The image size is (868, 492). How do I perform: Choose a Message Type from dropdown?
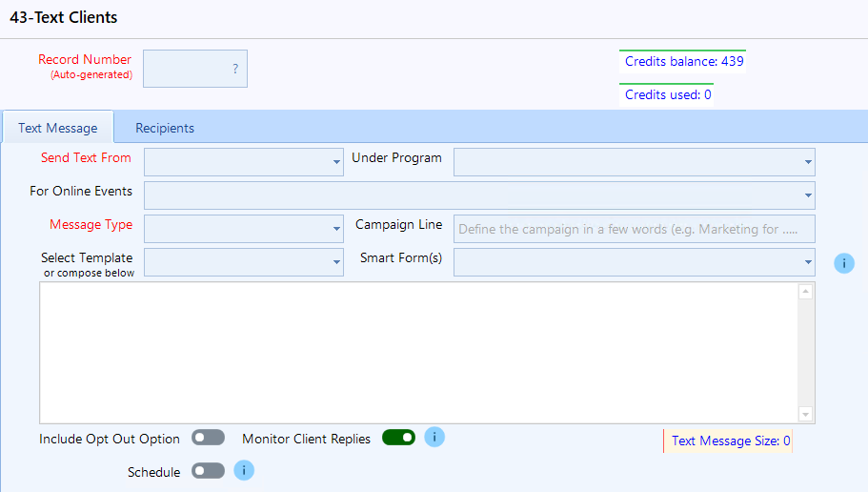(244, 229)
